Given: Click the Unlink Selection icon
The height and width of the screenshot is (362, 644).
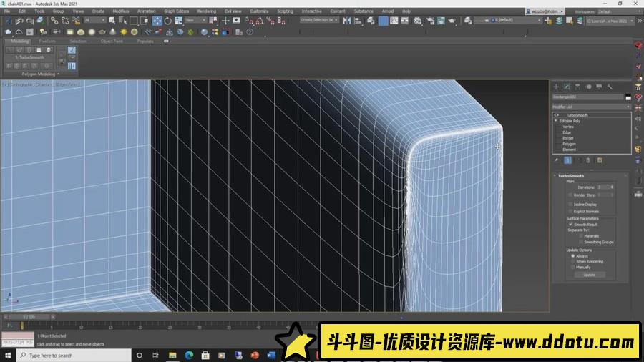Looking at the screenshot, I should (x=65, y=21).
